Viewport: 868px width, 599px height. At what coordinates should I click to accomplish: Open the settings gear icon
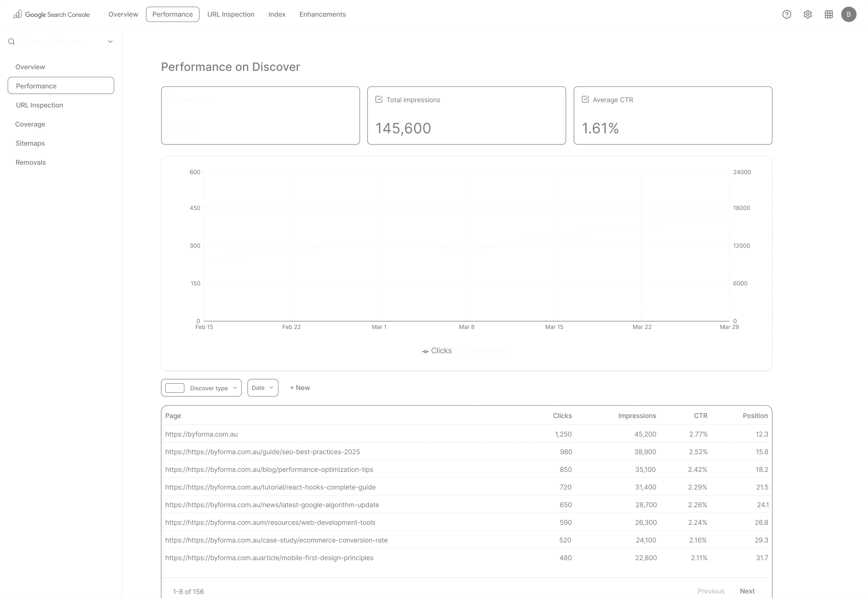point(808,14)
